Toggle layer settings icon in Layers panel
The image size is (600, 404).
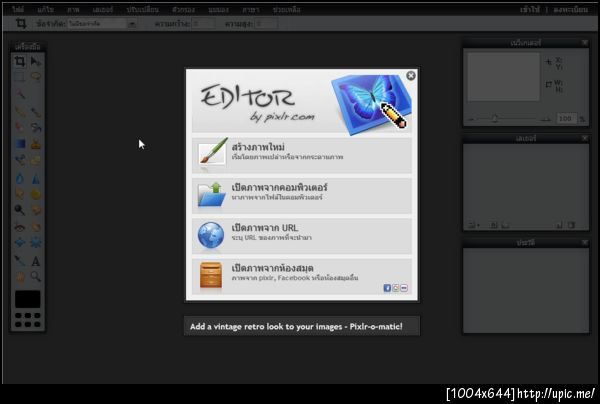(473, 225)
